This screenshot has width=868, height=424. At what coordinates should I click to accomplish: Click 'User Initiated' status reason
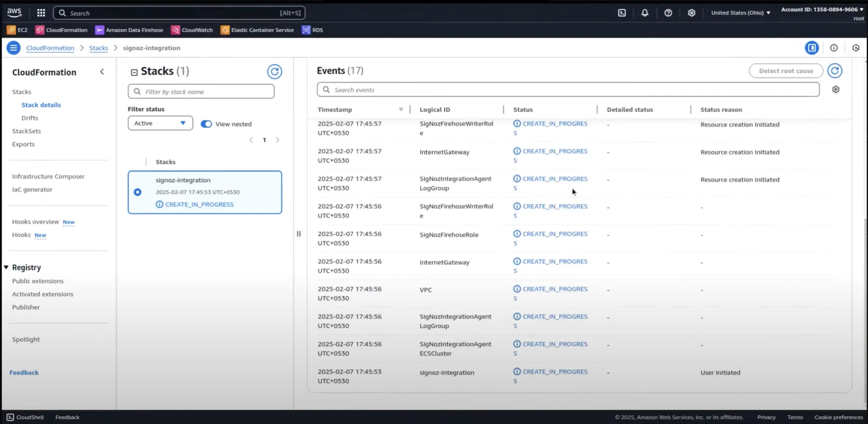720,372
